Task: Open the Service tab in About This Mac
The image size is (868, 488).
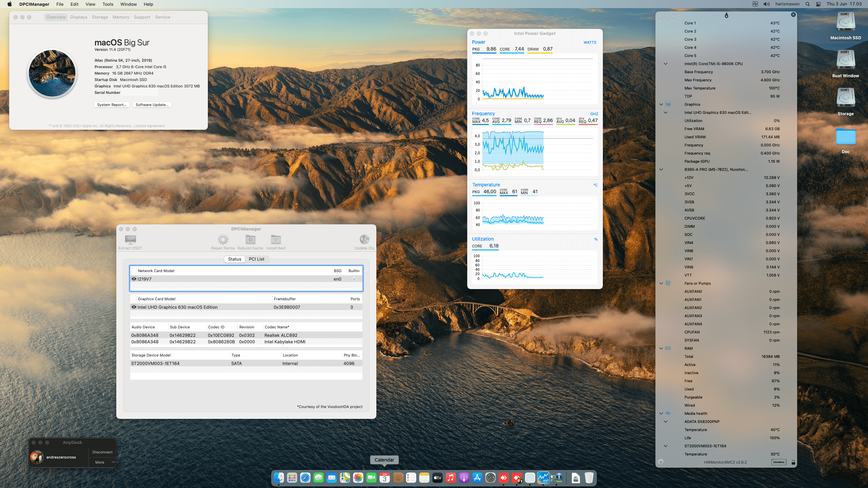Action: (x=162, y=17)
